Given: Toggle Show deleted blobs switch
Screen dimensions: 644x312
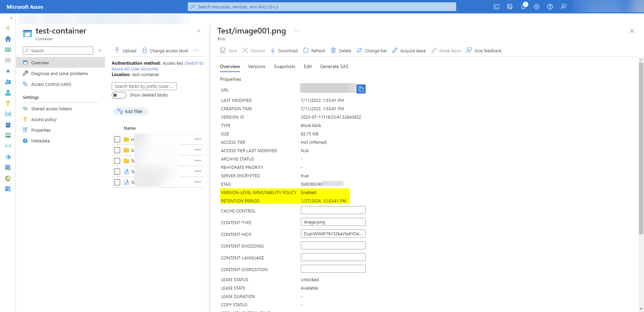Looking at the screenshot, I should [x=119, y=95].
